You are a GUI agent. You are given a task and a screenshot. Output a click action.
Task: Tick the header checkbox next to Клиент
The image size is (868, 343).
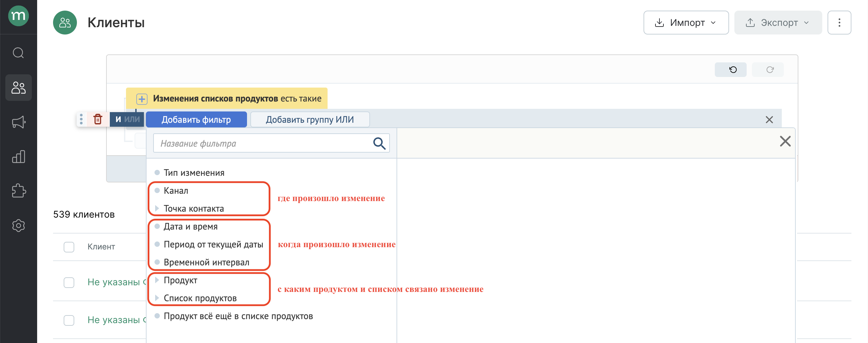69,247
